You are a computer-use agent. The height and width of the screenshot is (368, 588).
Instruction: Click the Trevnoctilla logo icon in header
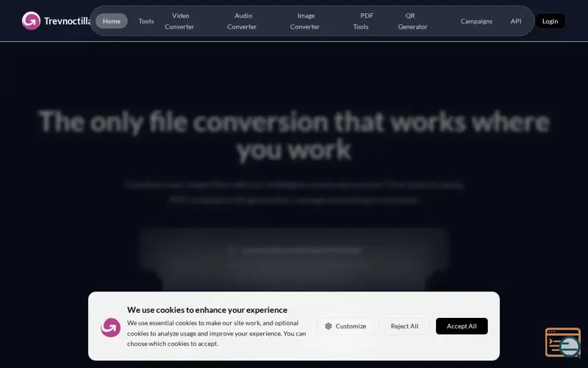[31, 21]
